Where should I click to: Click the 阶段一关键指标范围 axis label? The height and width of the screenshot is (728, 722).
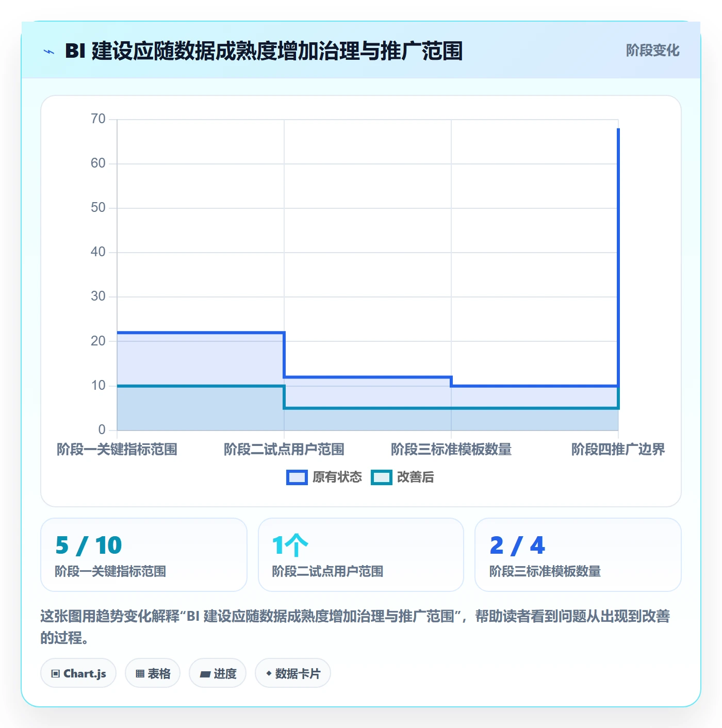[117, 450]
